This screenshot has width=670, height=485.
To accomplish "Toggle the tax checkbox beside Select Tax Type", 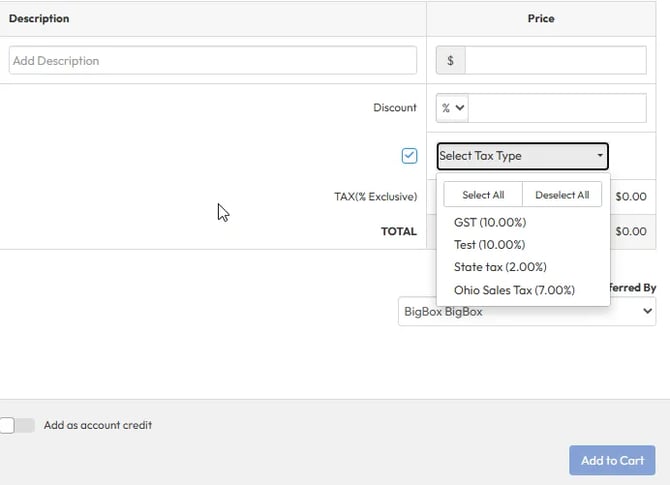I will (409, 156).
